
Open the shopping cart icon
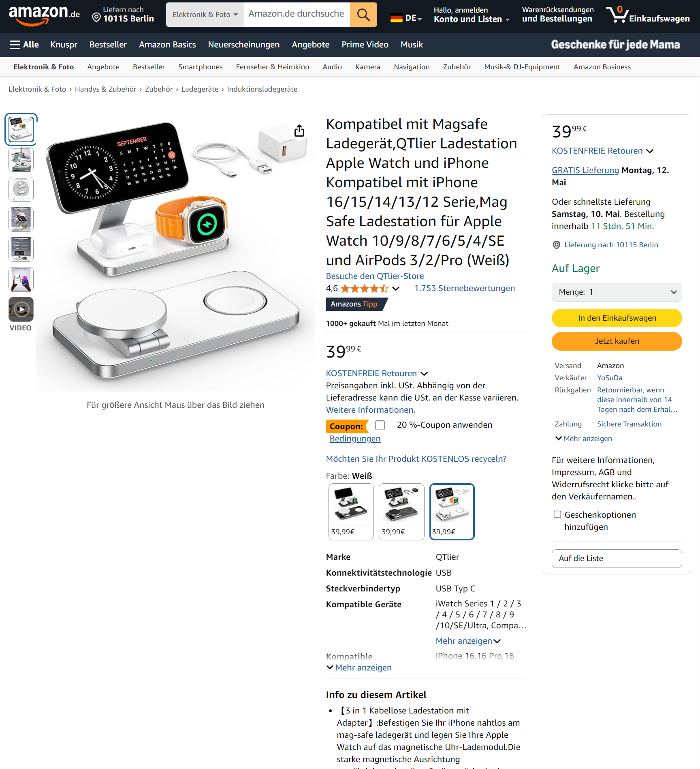tap(617, 15)
